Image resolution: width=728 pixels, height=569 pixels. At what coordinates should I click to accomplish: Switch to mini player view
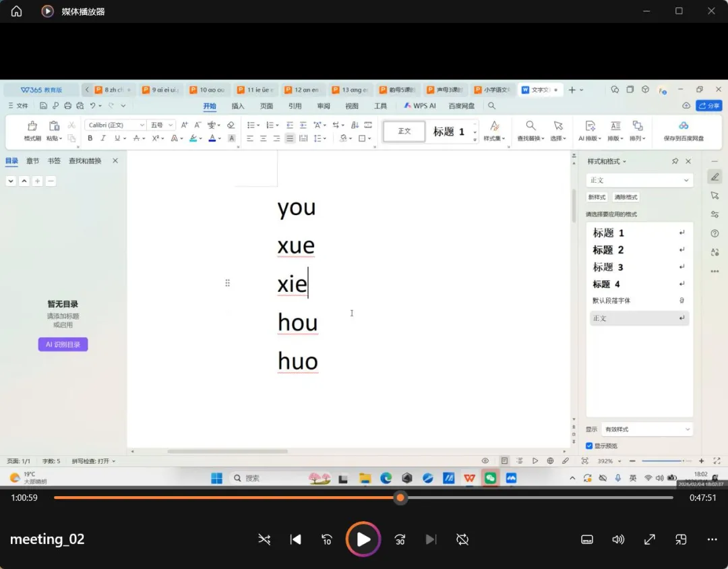pos(681,539)
